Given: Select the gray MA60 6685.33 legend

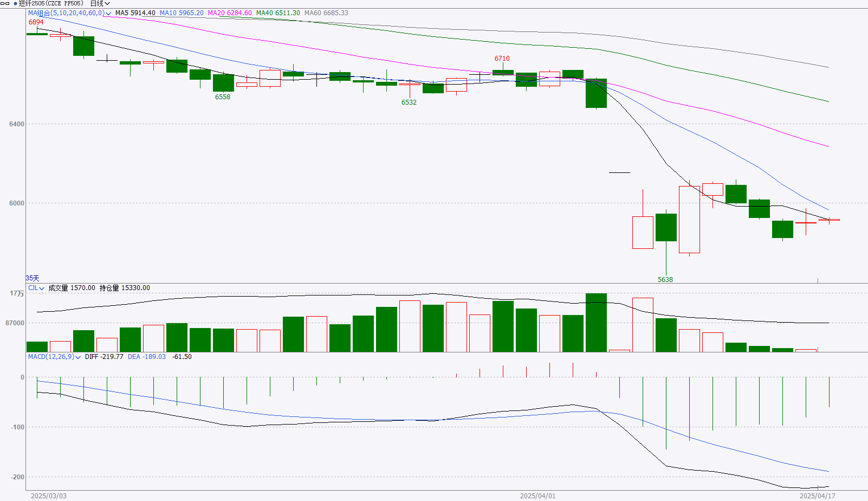Looking at the screenshot, I should (326, 13).
